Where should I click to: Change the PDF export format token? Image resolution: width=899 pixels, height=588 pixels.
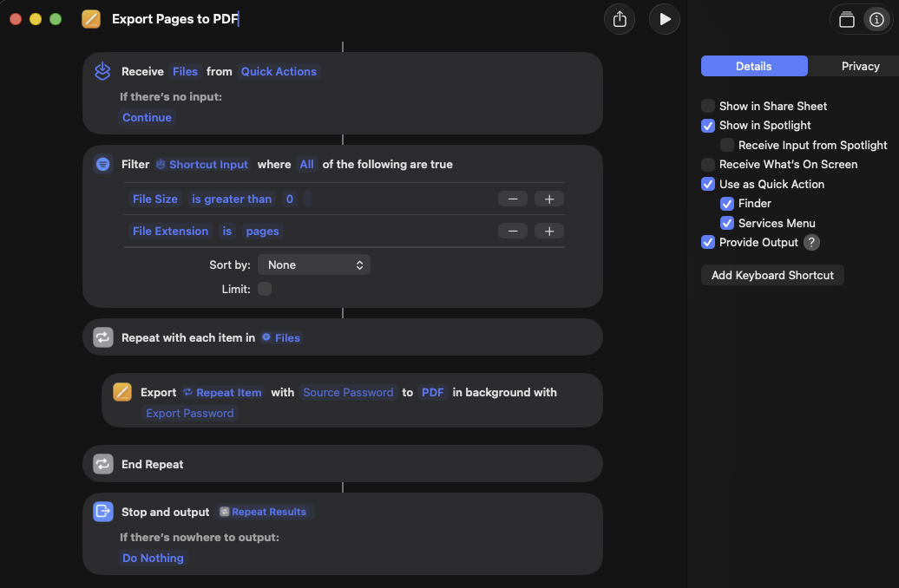coord(433,392)
